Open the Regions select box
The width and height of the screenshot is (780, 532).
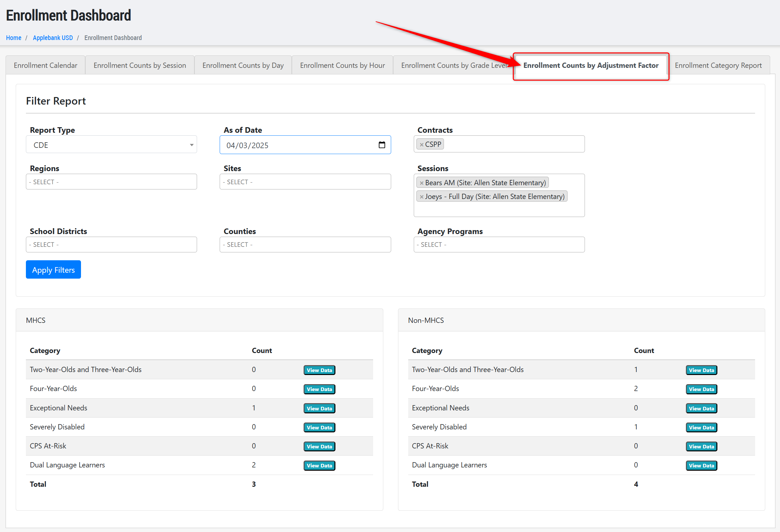111,182
